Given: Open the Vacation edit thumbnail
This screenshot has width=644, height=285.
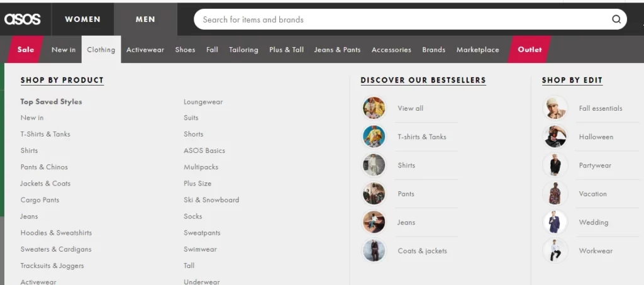Looking at the screenshot, I should 555,194.
